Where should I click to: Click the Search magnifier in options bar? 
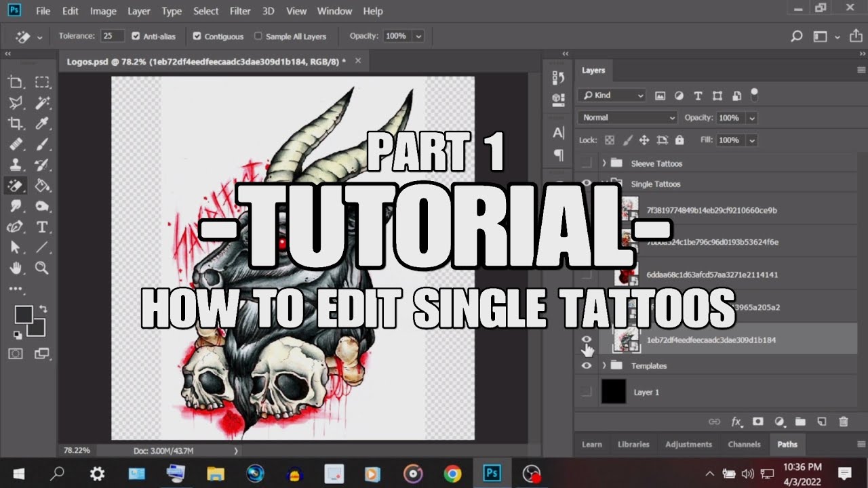pyautogui.click(x=797, y=37)
